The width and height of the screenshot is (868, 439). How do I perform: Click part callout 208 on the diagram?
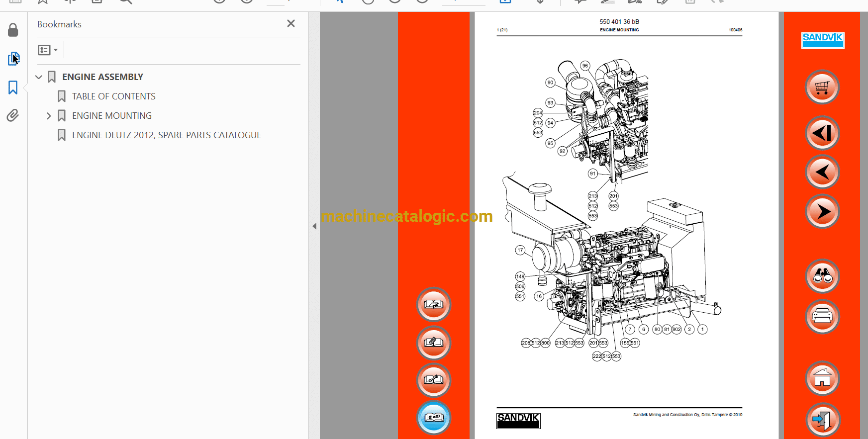click(526, 343)
